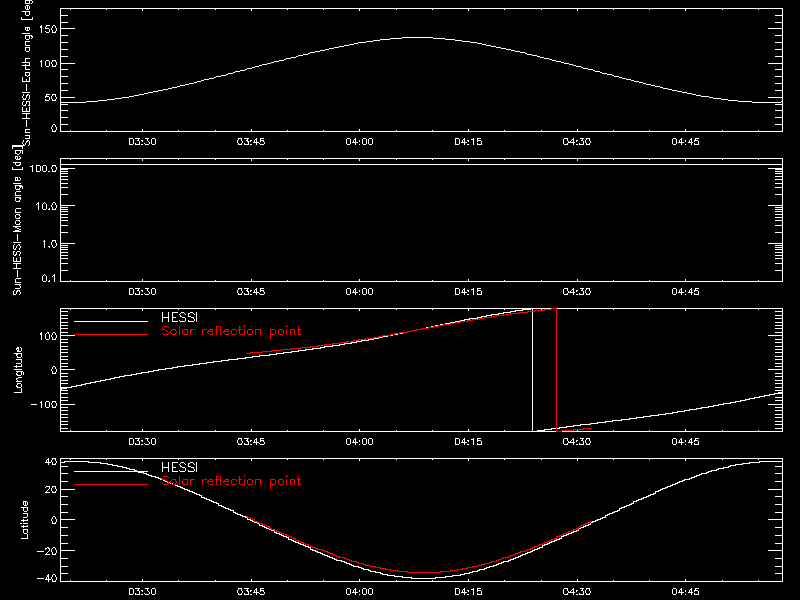Click 03:30 time label under Latitude plot
800x600 pixels.
coord(142,592)
